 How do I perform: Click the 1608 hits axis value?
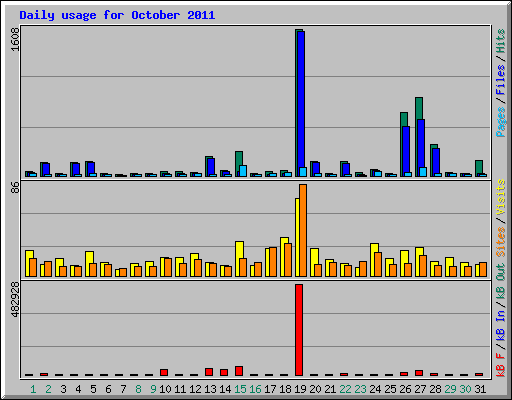coord(15,39)
